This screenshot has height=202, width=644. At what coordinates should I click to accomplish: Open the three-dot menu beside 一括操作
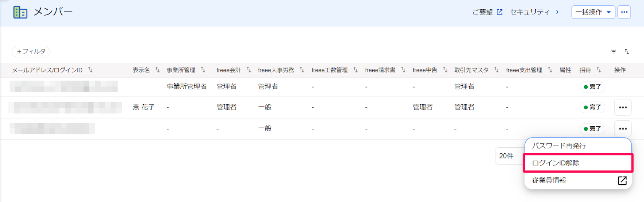click(624, 12)
